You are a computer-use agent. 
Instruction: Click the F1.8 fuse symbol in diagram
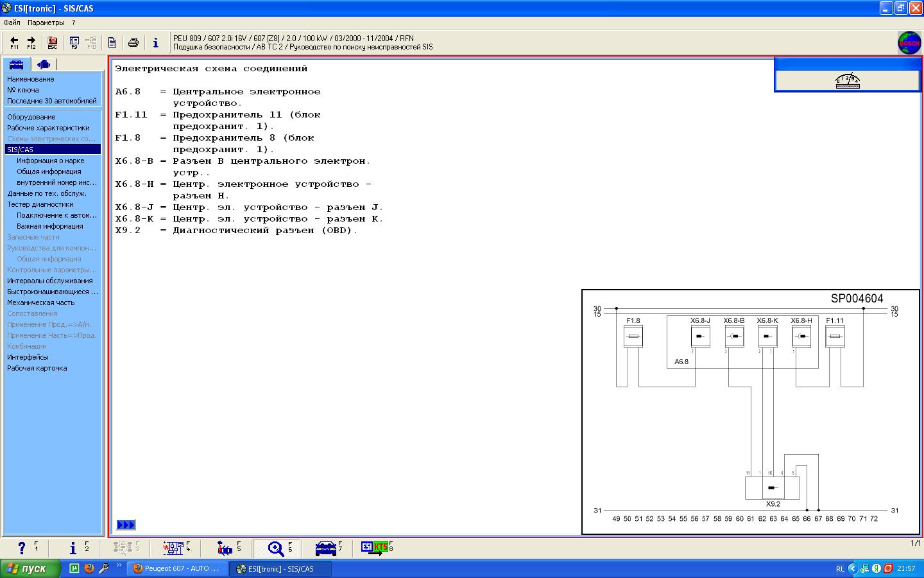click(x=633, y=337)
